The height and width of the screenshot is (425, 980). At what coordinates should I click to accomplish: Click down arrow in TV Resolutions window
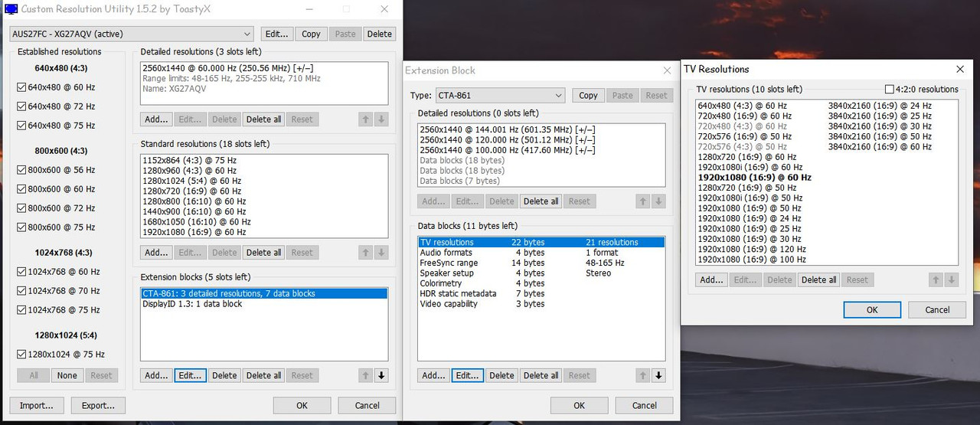click(x=952, y=280)
